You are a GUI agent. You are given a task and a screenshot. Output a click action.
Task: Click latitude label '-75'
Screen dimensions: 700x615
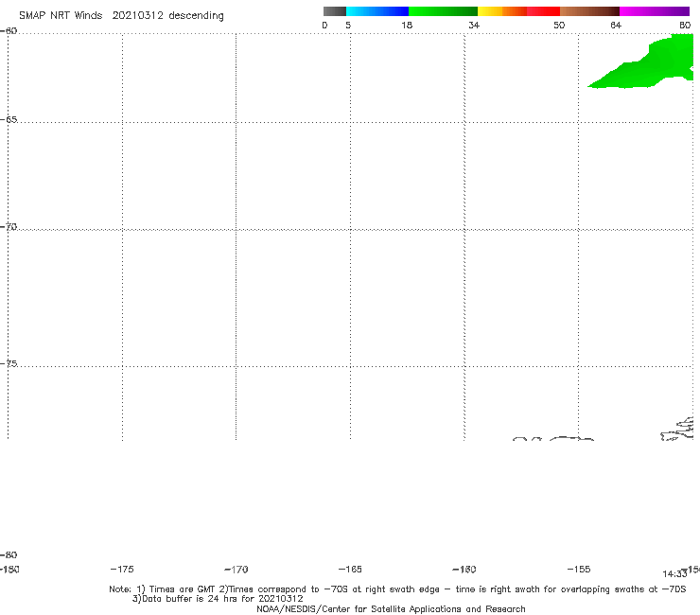9,363
